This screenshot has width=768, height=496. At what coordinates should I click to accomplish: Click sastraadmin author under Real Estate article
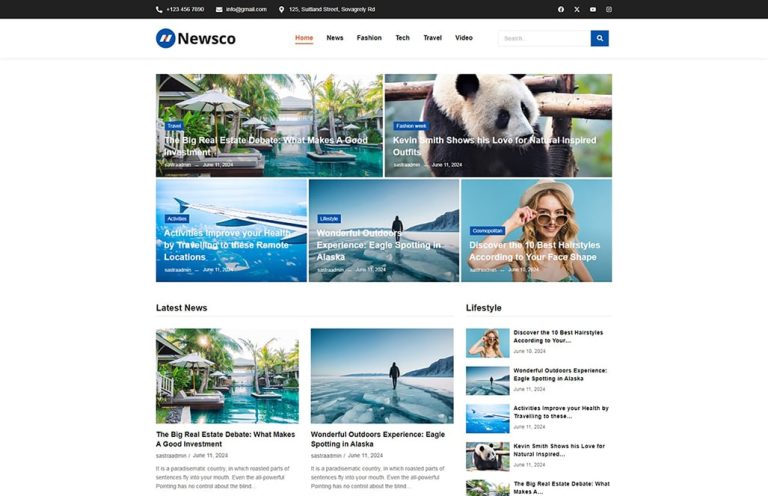[x=171, y=456]
